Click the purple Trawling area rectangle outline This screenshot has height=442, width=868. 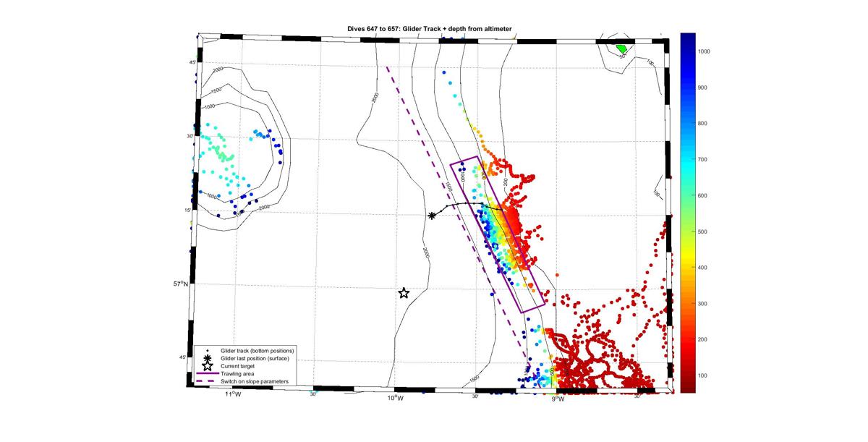499,233
